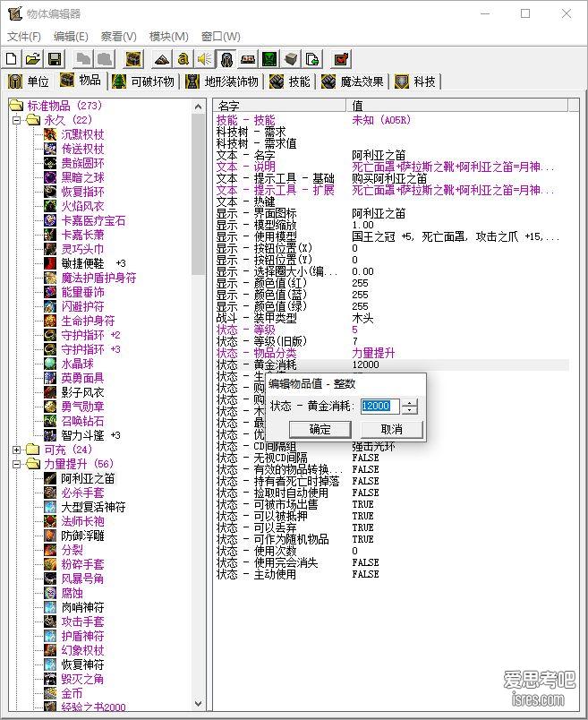Click the Save floppy disk icon
Viewport: 588px width, 720px height.
tap(55, 59)
